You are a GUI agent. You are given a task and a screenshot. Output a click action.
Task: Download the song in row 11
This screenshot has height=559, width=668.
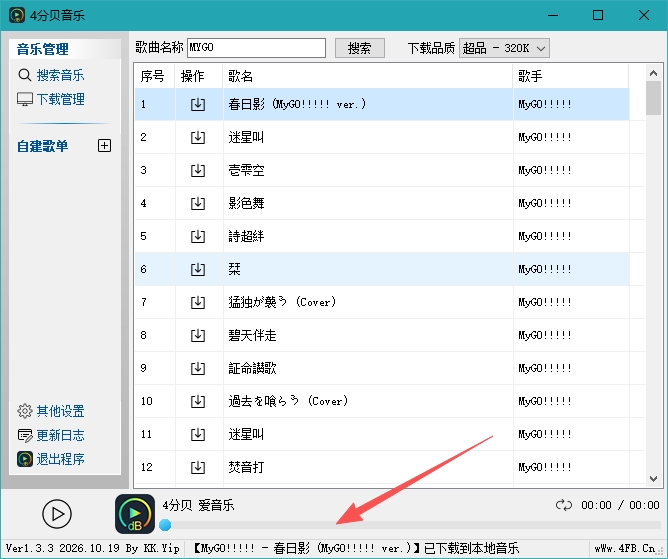tap(198, 434)
